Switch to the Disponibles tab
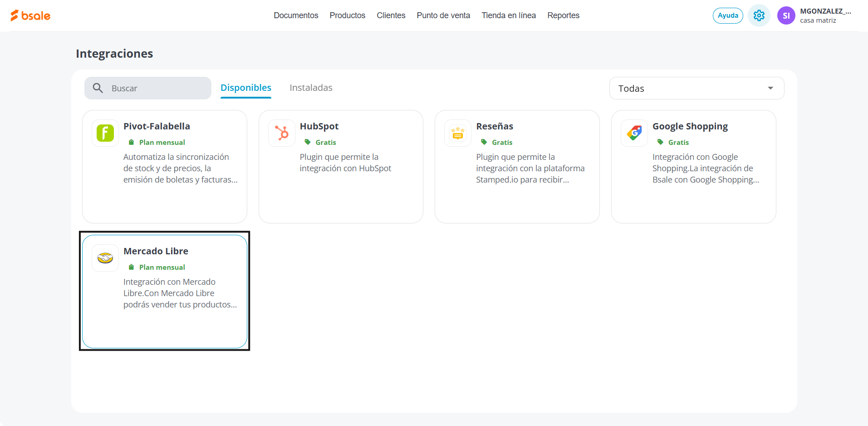Screen dimensions: 868x426 click(x=246, y=88)
